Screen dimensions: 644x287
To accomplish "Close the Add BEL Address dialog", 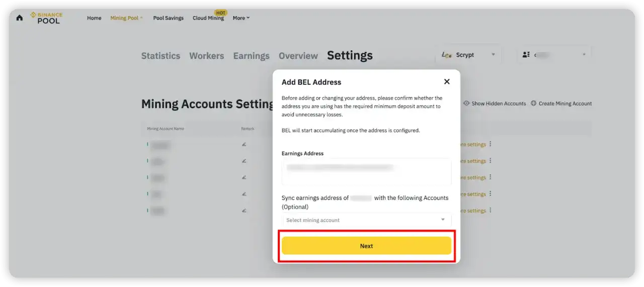I will click(x=447, y=82).
